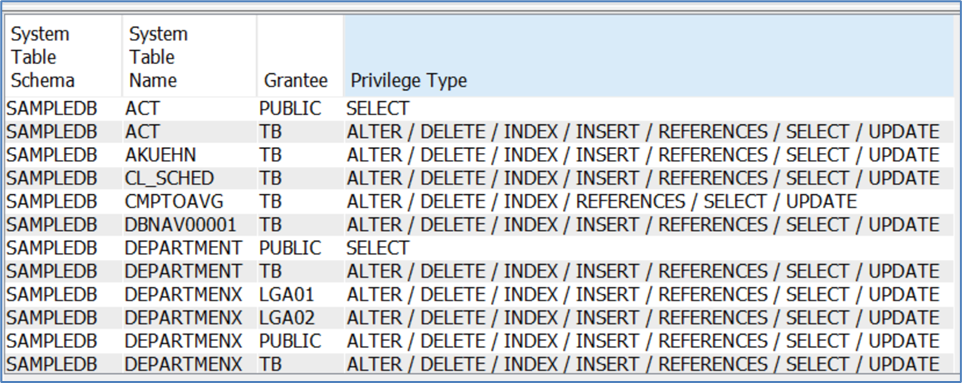
Task: Click the PUBLIC grantee in the ACT row
Action: (x=290, y=109)
